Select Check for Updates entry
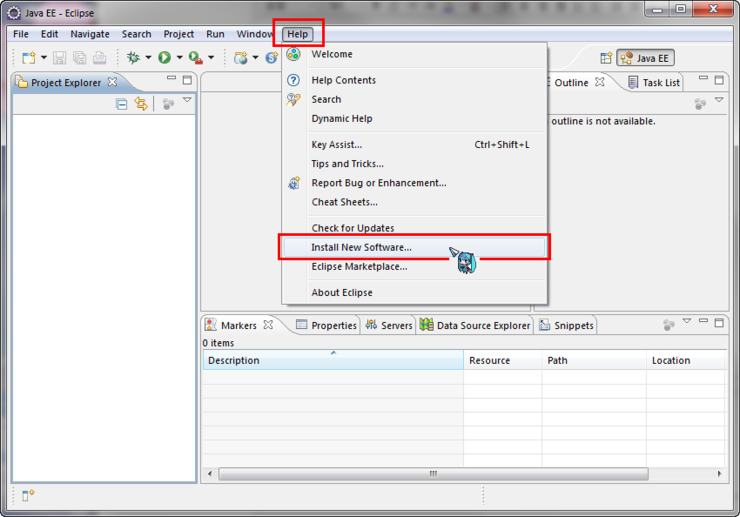The height and width of the screenshot is (517, 740). (414, 228)
